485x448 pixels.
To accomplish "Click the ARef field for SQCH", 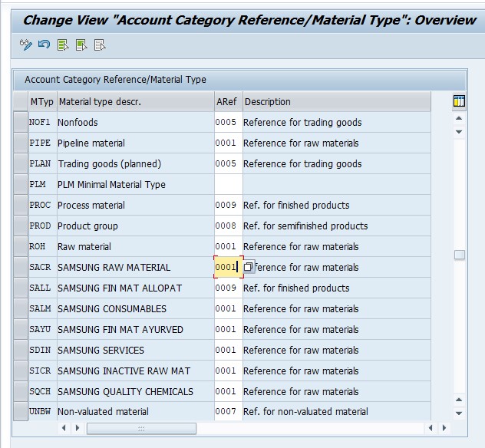I will [x=228, y=391].
